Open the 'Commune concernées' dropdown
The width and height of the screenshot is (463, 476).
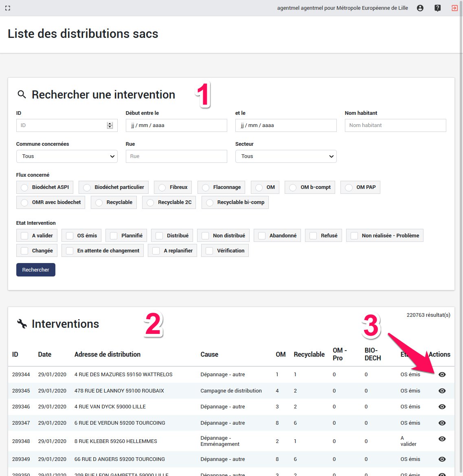(67, 156)
